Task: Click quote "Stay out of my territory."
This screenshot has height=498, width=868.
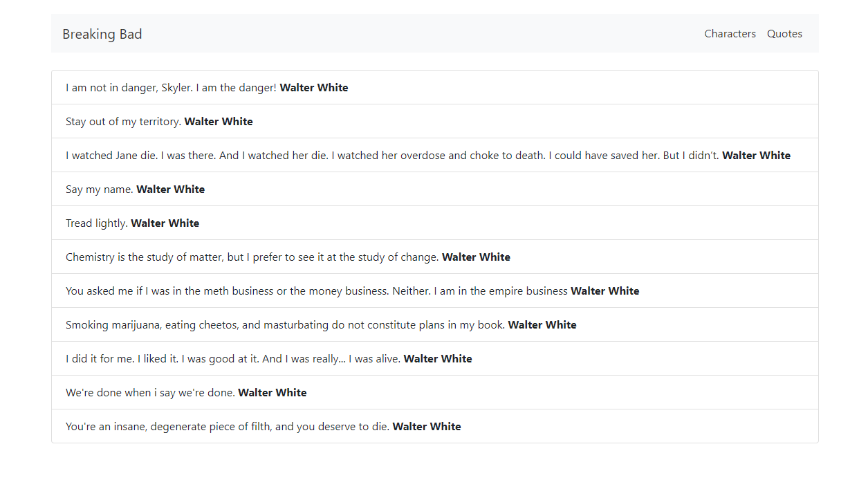Action: [435, 121]
